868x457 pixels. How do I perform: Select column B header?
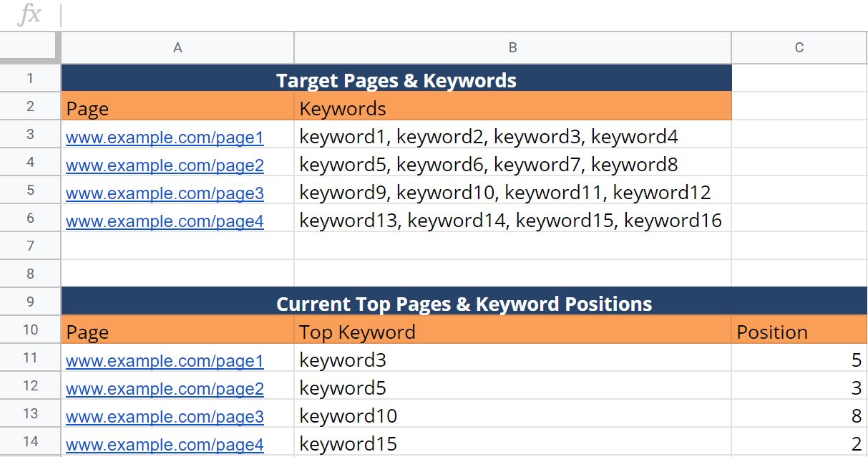[512, 48]
